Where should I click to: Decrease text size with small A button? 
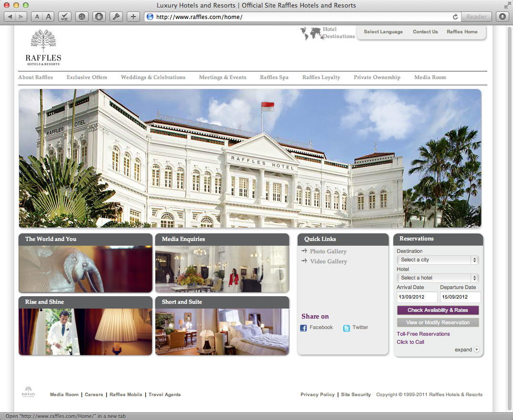click(x=37, y=17)
